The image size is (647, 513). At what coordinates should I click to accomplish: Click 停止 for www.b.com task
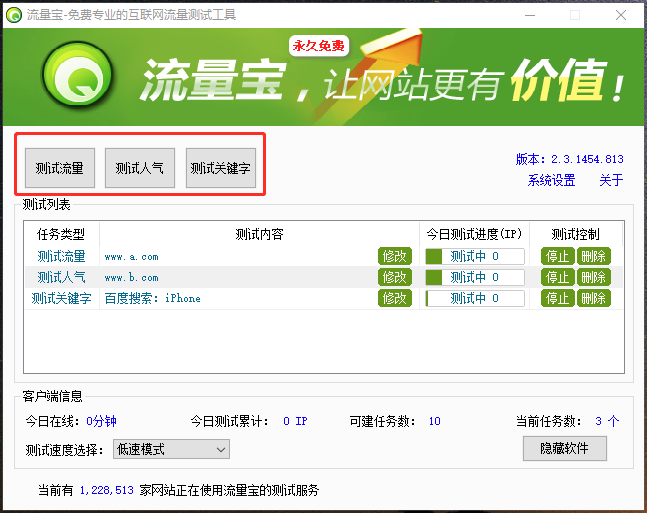[557, 277]
